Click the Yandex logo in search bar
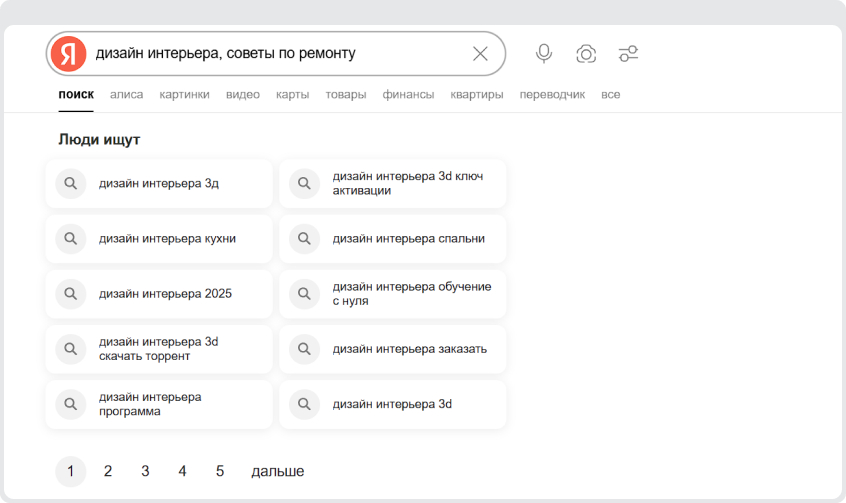Screen dimensions: 846x503 point(69,54)
